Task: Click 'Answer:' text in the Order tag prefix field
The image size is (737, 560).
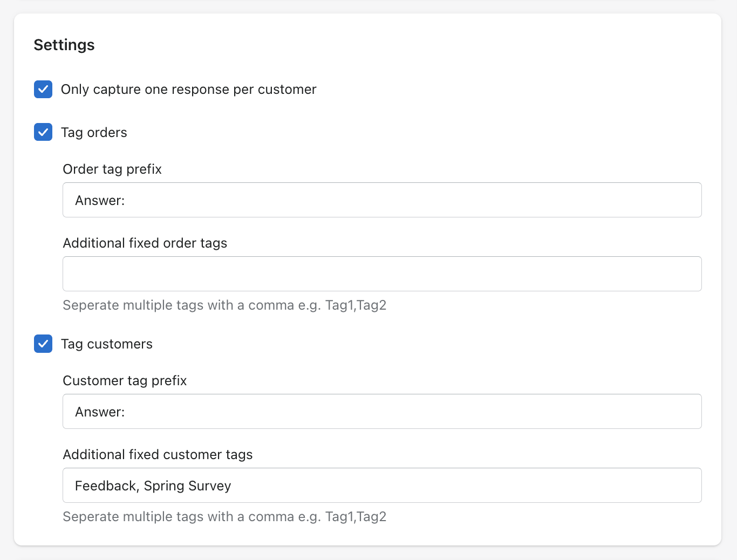Action: 100,201
